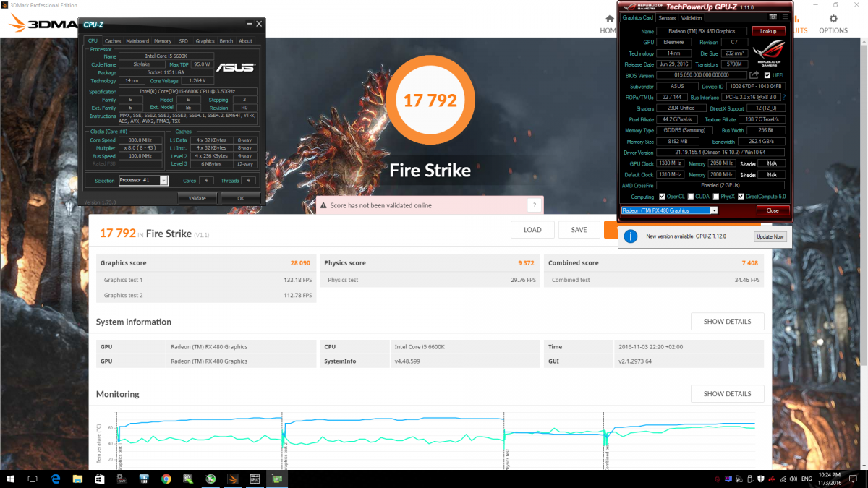Screen dimensions: 868x488
Task: Show details for System information
Action: tap(727, 321)
